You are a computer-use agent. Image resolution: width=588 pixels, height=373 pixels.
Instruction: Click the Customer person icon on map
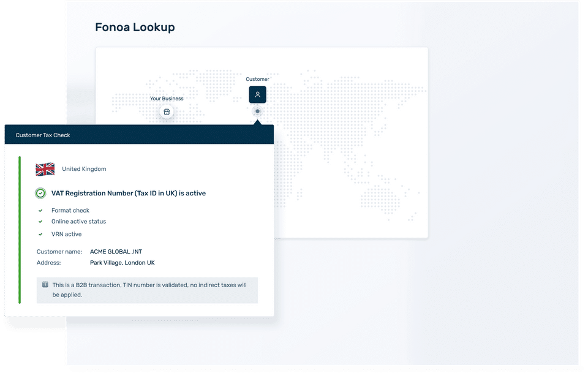pos(257,94)
